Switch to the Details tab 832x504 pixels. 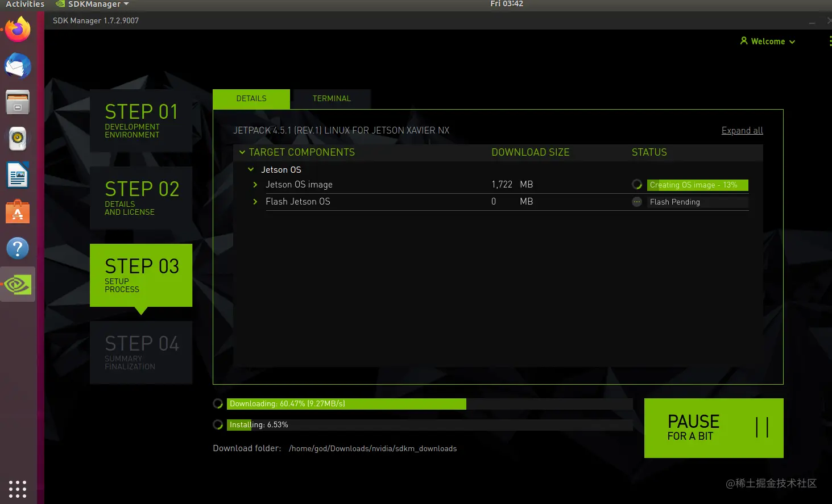(251, 99)
